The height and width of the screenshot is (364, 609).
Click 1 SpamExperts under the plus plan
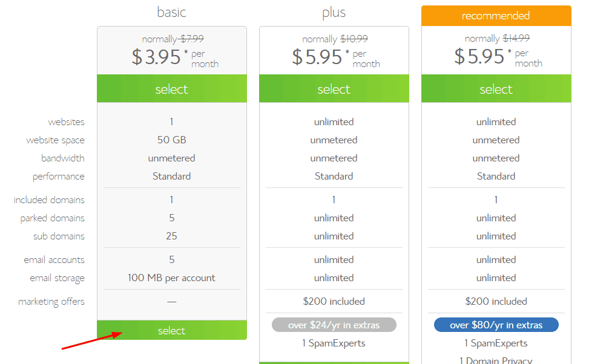(x=334, y=343)
